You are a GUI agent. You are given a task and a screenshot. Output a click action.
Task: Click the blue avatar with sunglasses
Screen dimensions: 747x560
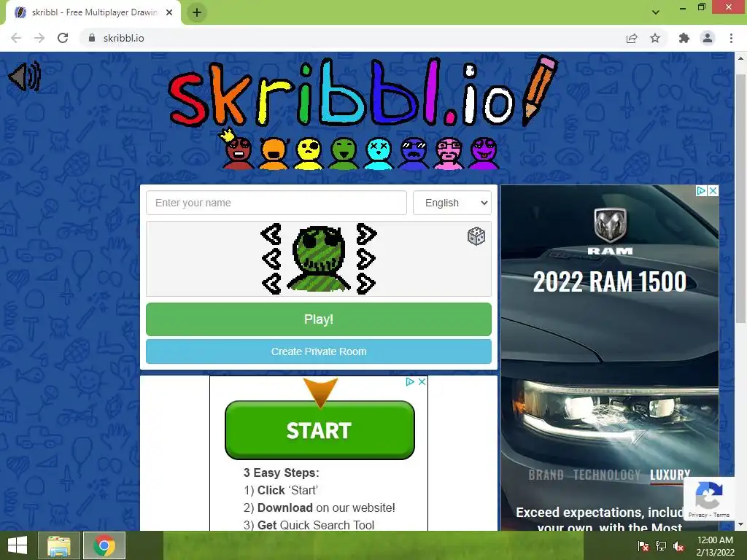(x=414, y=153)
